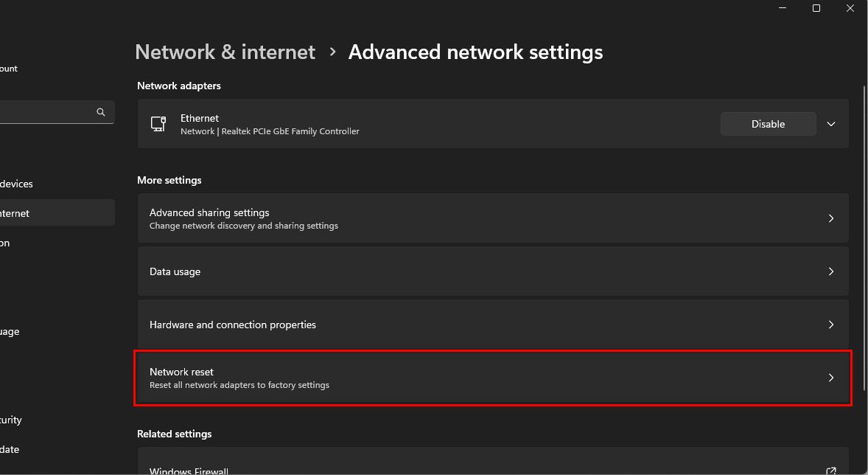This screenshot has height=475, width=868.
Task: Go back to Network & internet breadcrumb
Action: [x=225, y=52]
